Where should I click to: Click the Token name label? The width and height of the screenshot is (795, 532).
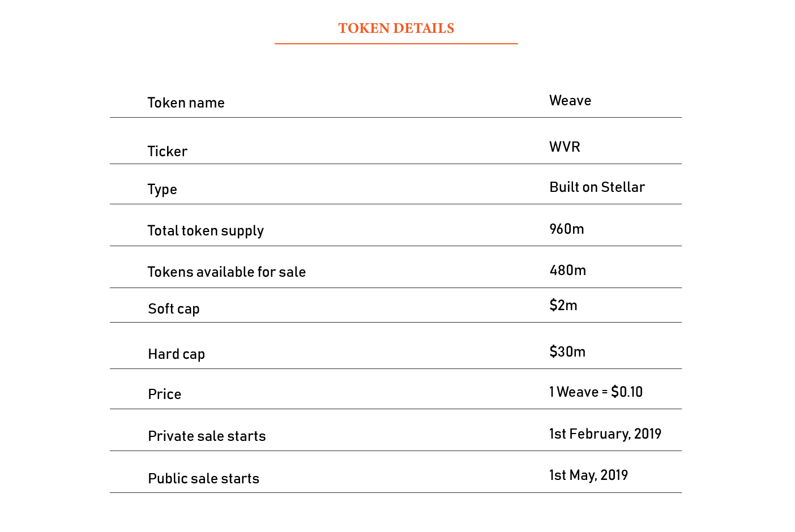(186, 103)
